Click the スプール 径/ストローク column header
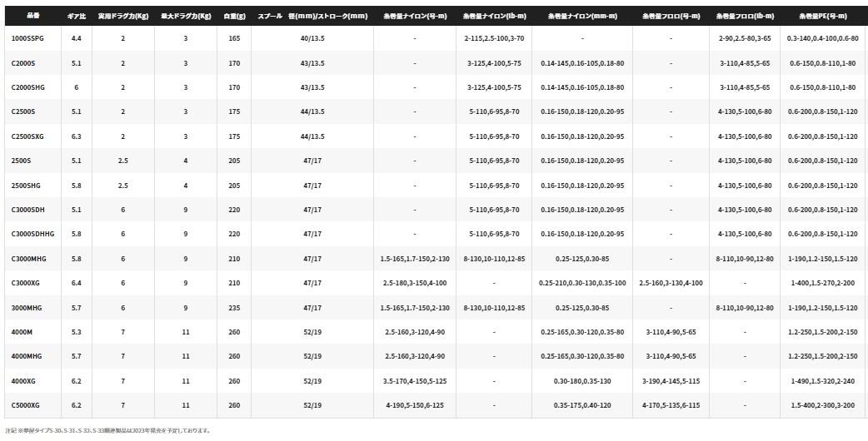Viewport: 868px width, 441px height. [312, 16]
